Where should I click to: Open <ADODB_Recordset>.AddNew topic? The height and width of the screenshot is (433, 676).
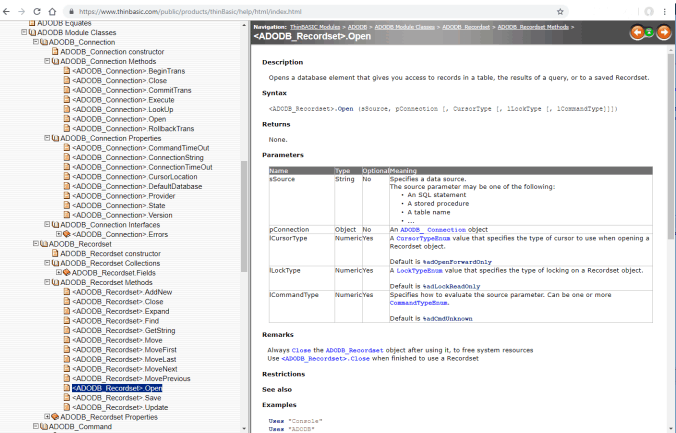[122, 292]
